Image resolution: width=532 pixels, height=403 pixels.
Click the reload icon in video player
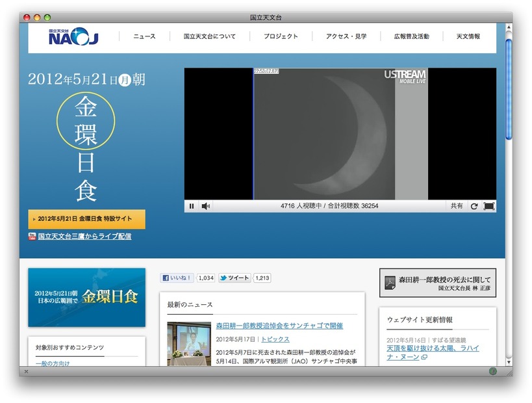(474, 206)
